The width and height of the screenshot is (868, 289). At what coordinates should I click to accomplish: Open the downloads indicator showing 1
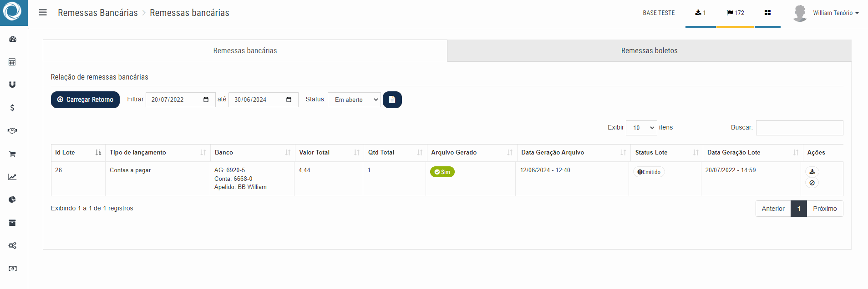700,13
